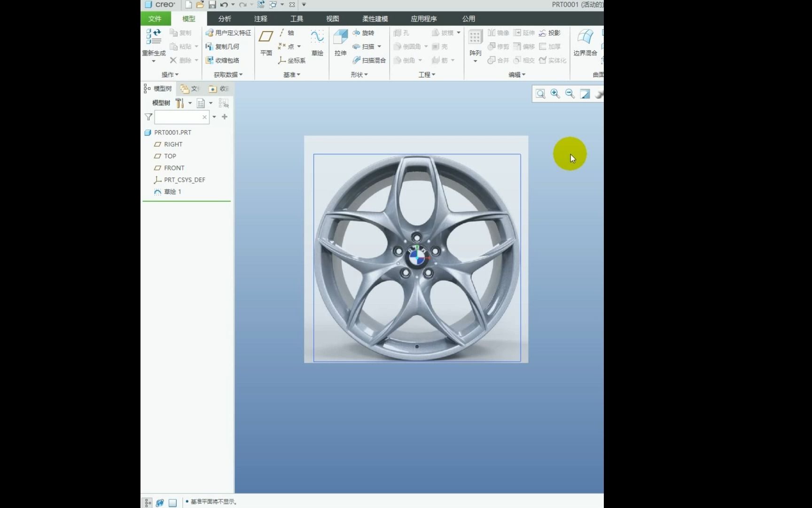812x508 pixels.
Task: Open the model tree display list dropdown
Action: 211,103
